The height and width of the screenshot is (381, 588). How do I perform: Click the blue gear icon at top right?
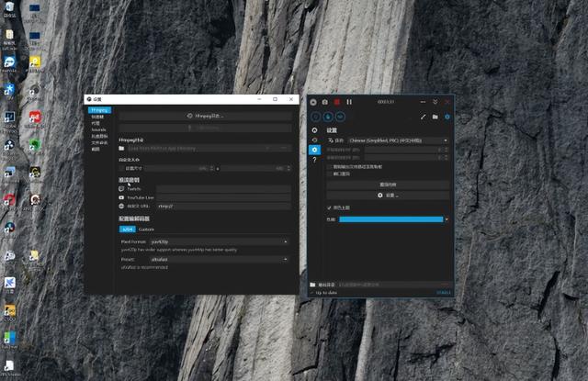(447, 117)
